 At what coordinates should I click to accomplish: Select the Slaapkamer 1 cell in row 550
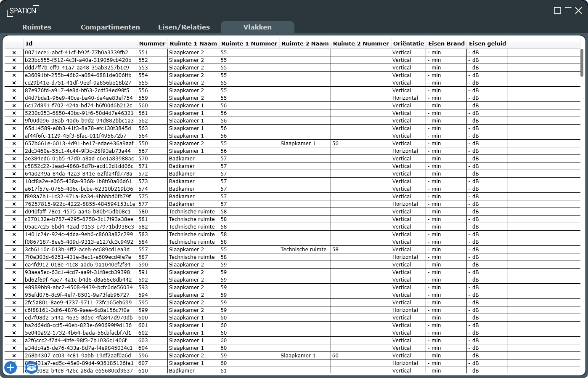pyautogui.click(x=305, y=144)
